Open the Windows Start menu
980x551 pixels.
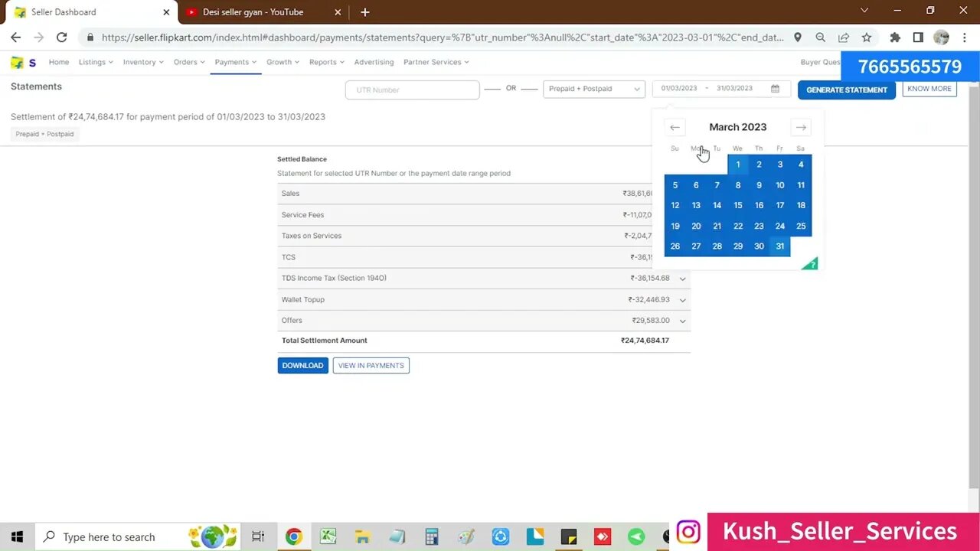coord(17,536)
